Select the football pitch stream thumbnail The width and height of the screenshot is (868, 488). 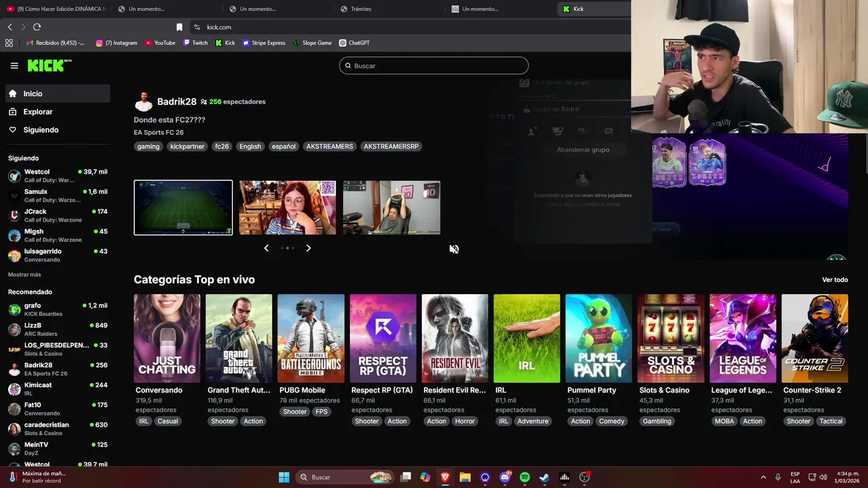tap(183, 207)
